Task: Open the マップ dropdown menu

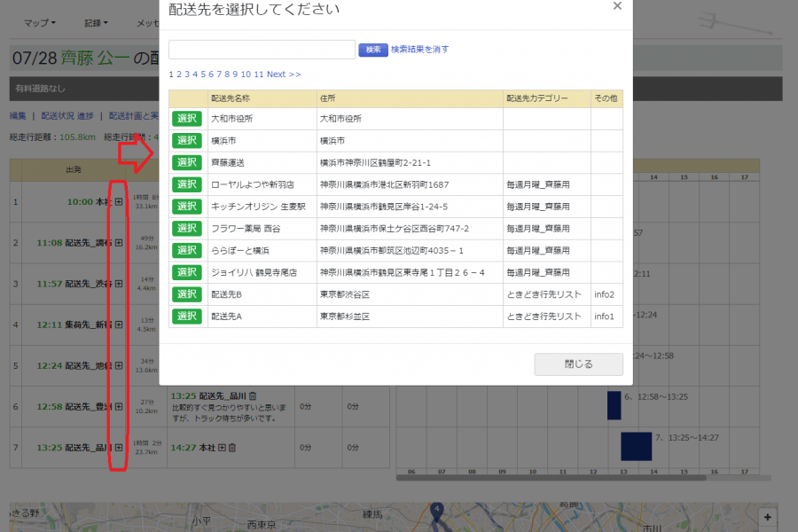Action: click(37, 23)
